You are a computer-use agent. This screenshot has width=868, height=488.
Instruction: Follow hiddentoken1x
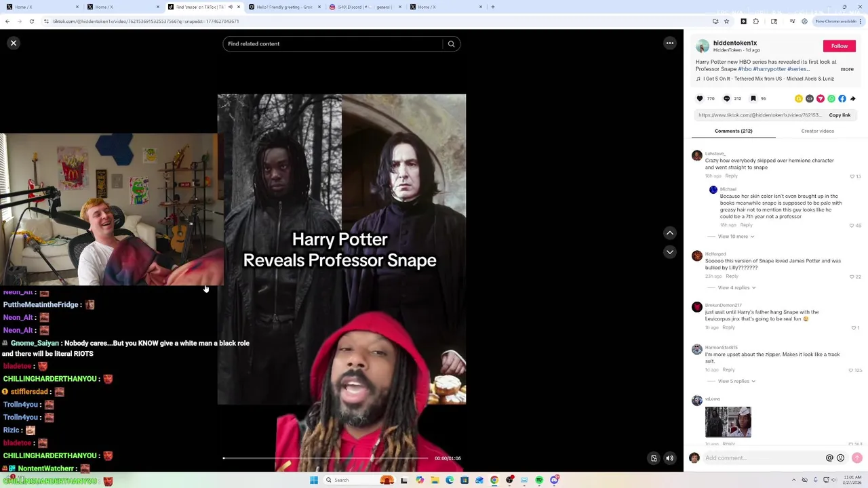point(840,46)
